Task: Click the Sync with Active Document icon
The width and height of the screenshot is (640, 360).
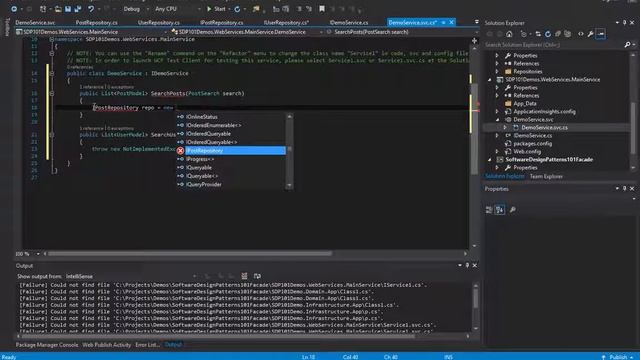Action: (x=538, y=34)
